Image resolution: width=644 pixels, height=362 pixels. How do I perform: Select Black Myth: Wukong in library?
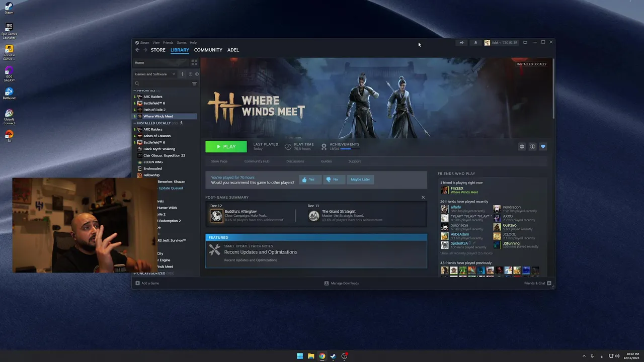pos(159,149)
